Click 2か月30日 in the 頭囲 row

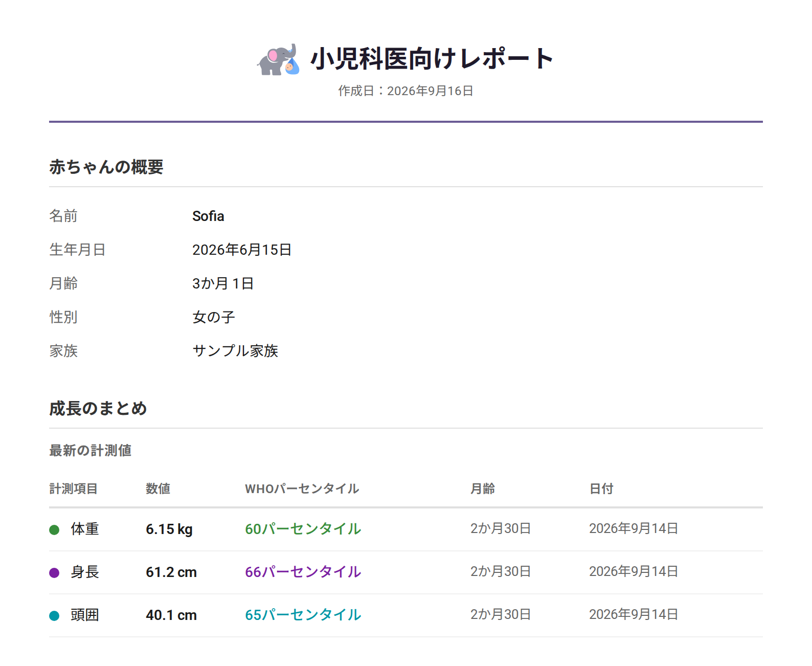coord(501,614)
